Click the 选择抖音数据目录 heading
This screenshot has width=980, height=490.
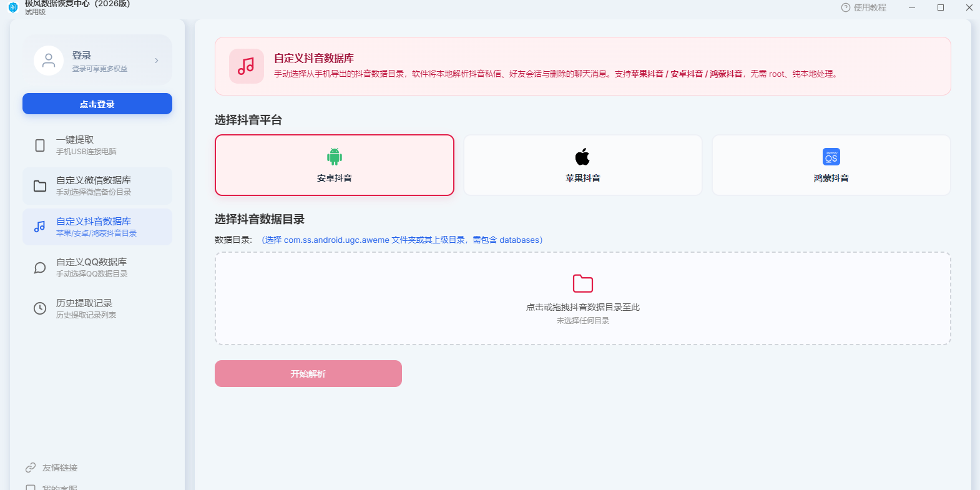(260, 219)
